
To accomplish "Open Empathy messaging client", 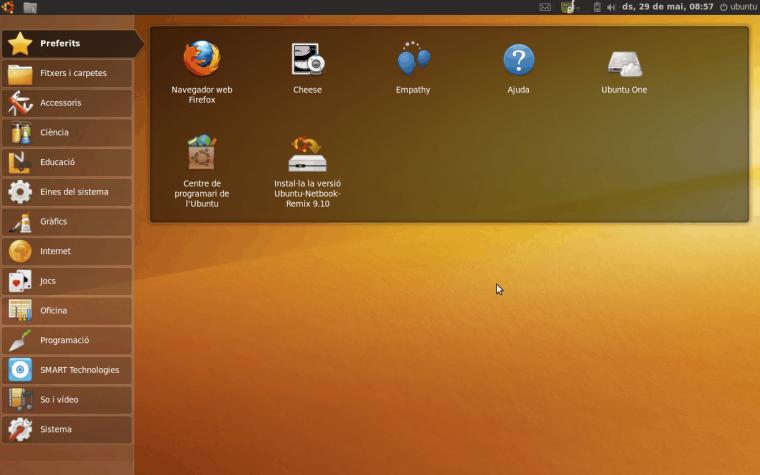I will (413, 68).
